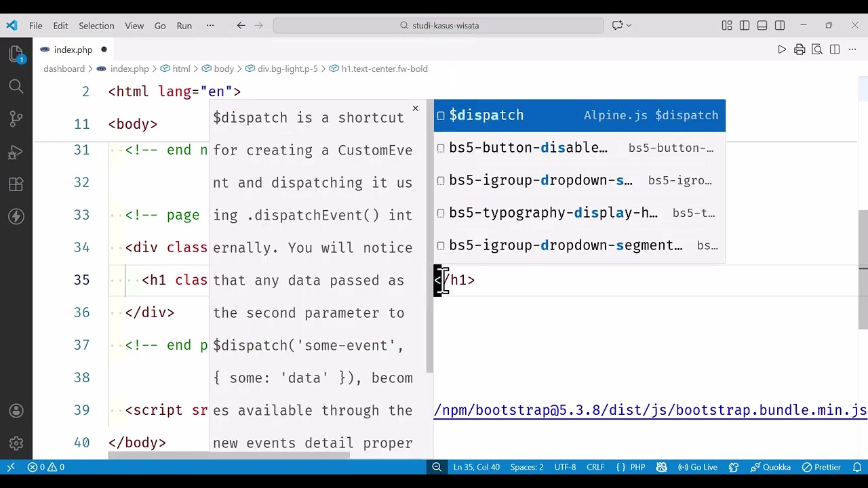Open the editor More Actions ellipsis
Viewport: 868px width, 488px height.
click(852, 49)
